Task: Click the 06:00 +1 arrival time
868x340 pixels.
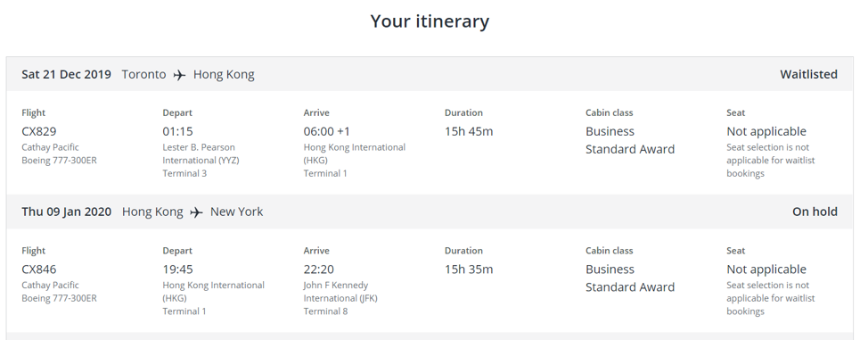Action: click(326, 131)
